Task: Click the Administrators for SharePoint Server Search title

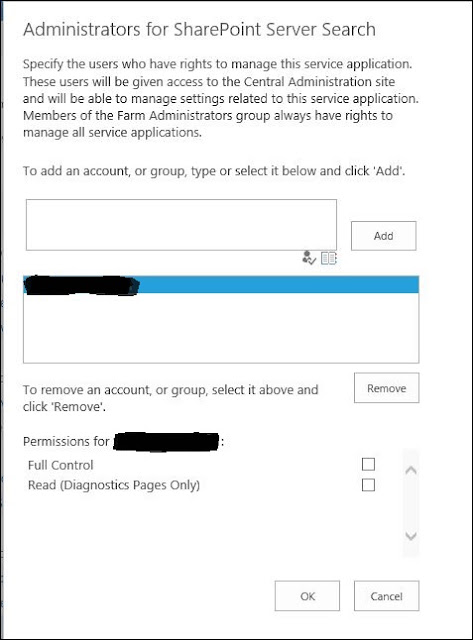Action: pos(199,30)
